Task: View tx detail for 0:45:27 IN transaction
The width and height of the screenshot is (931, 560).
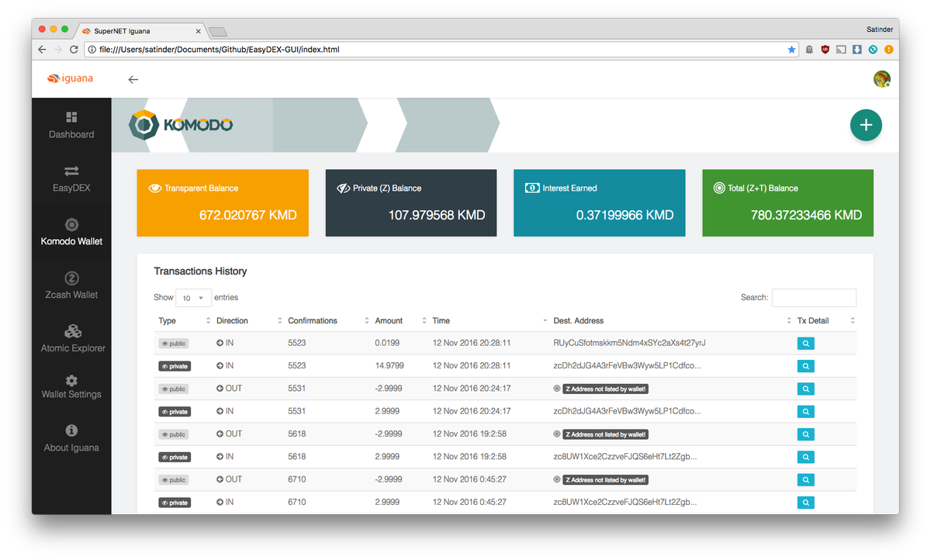Action: click(805, 503)
